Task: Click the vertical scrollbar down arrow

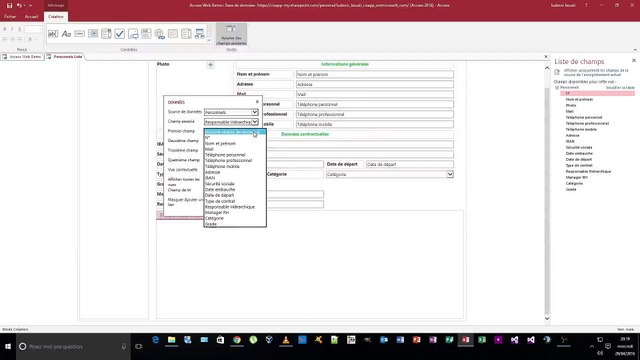Action: 547,318
